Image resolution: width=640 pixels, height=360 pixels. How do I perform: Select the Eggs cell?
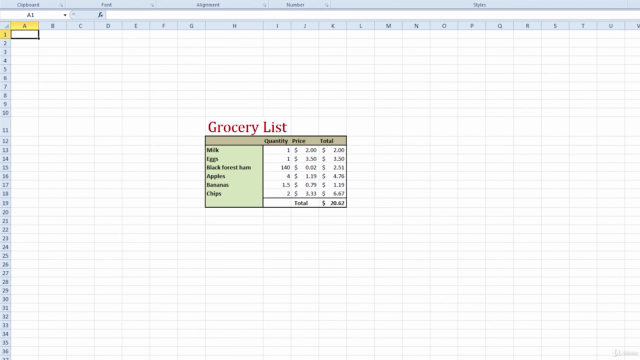234,159
